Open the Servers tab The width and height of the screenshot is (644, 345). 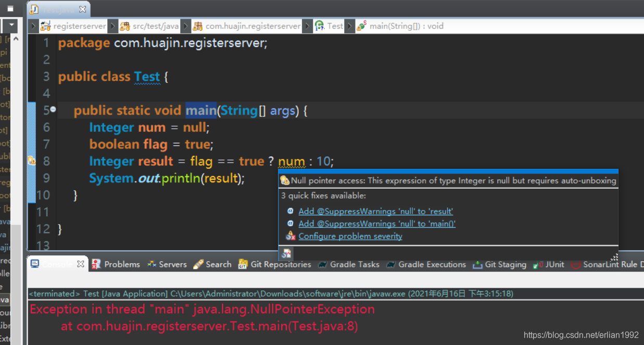pos(167,264)
